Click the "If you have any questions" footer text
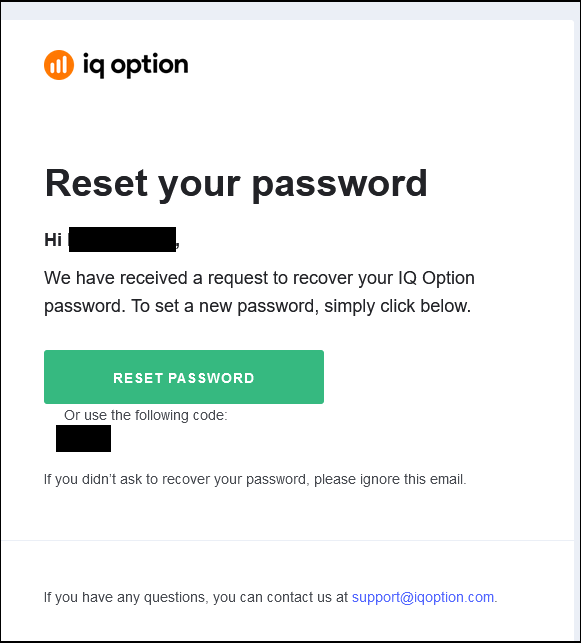Screen dimensions: 581x643 tap(127, 597)
